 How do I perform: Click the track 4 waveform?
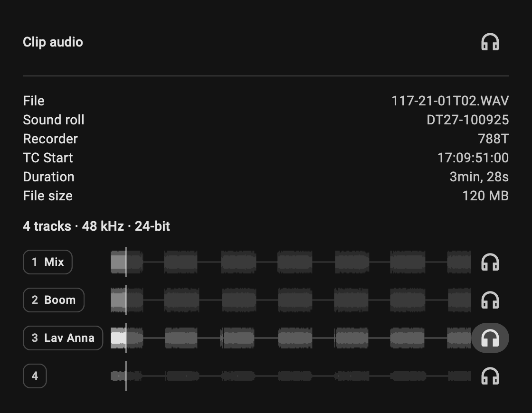click(x=291, y=376)
